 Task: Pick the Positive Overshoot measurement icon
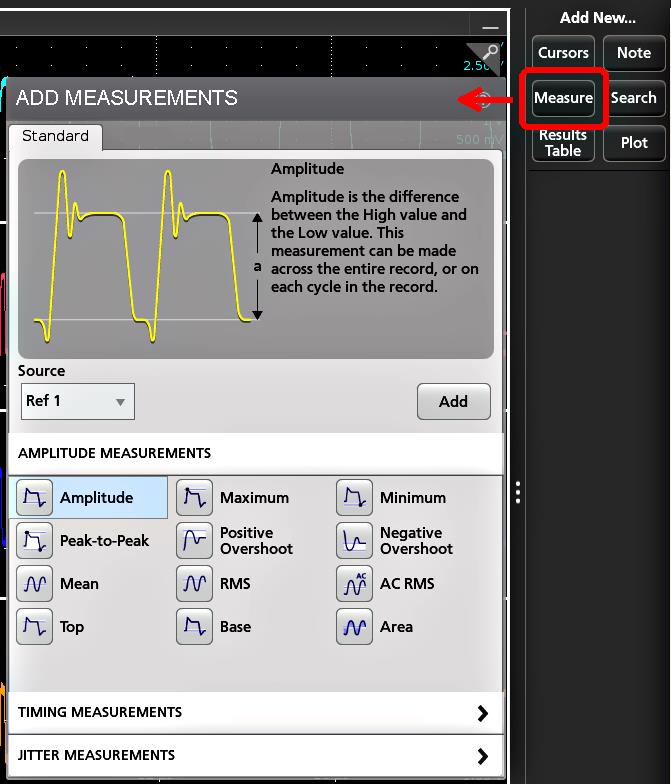pyautogui.click(x=195, y=541)
